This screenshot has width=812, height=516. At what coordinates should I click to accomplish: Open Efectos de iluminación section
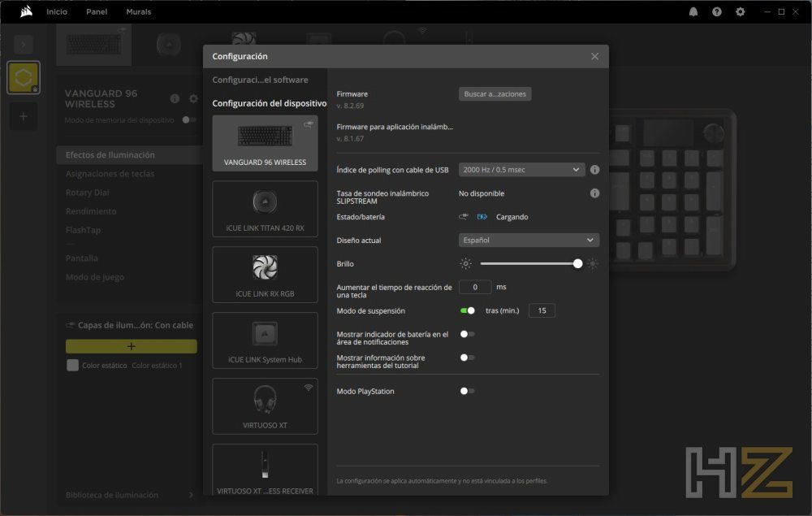[x=129, y=155]
